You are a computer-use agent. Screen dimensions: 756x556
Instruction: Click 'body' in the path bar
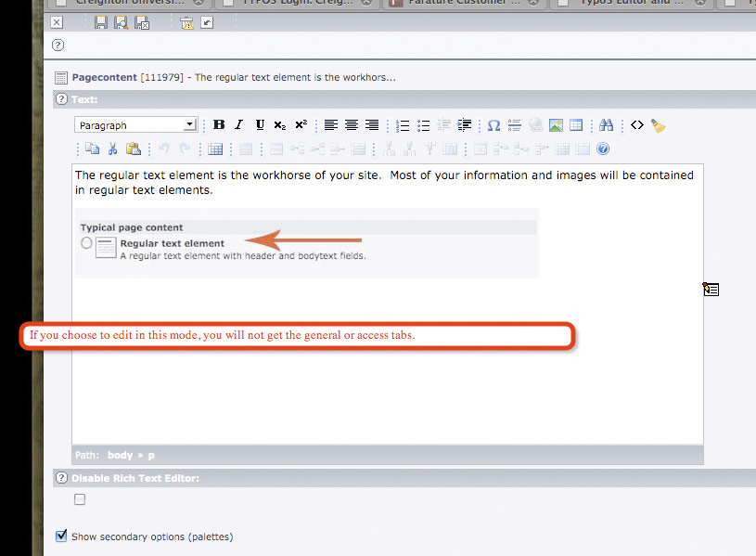pyautogui.click(x=121, y=455)
